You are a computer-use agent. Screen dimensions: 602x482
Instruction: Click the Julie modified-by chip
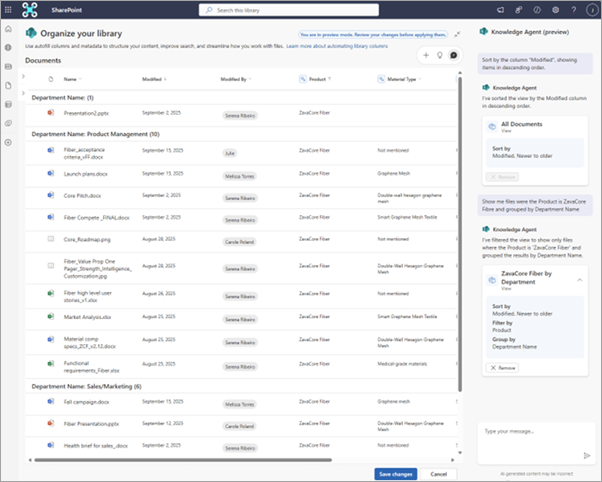pyautogui.click(x=230, y=153)
